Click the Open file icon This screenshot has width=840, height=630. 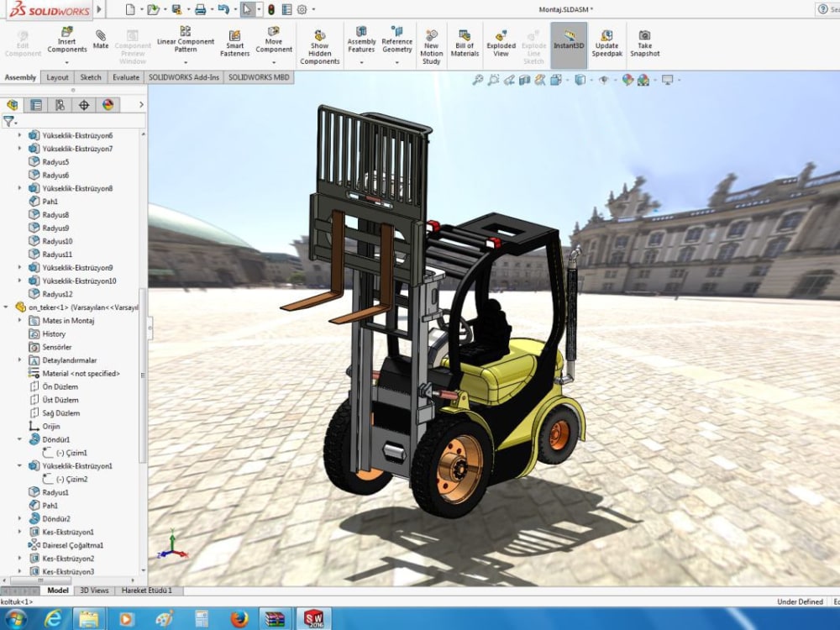point(153,9)
